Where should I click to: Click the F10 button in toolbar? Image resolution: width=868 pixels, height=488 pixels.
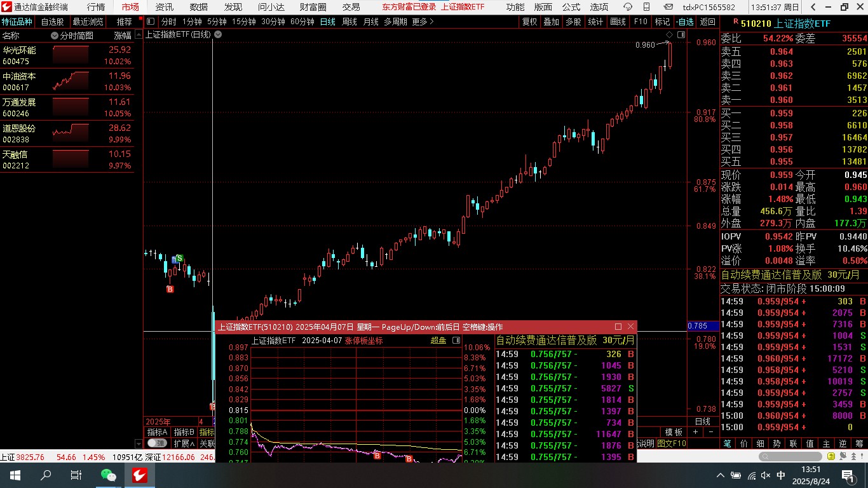pos(641,22)
